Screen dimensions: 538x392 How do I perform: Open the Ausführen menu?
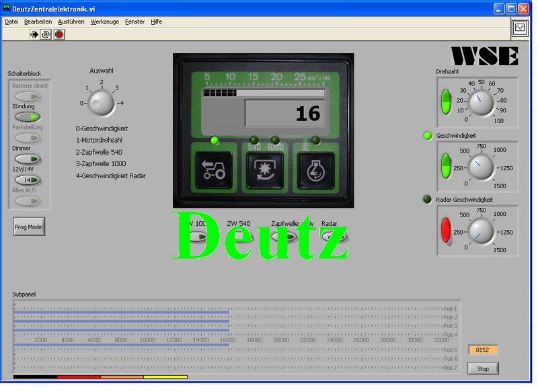[71, 22]
